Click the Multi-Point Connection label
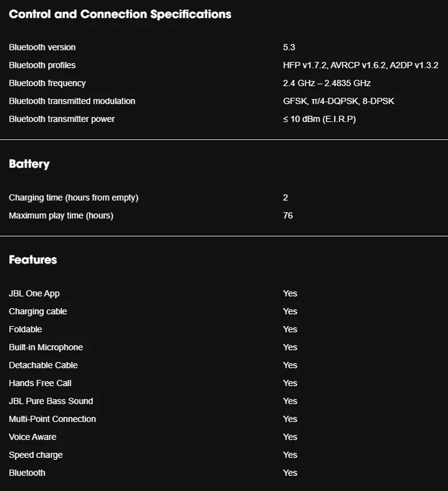 [52, 419]
